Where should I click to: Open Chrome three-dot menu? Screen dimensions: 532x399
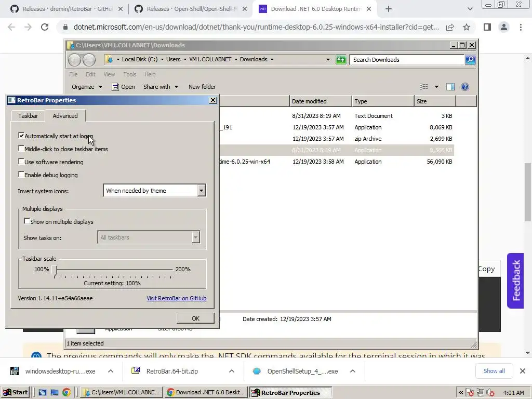[521, 27]
